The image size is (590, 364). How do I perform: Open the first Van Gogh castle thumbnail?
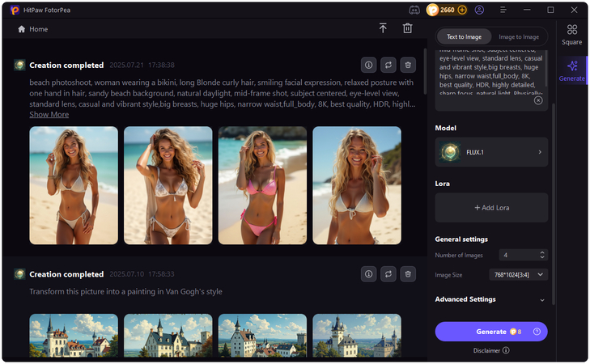point(74,336)
